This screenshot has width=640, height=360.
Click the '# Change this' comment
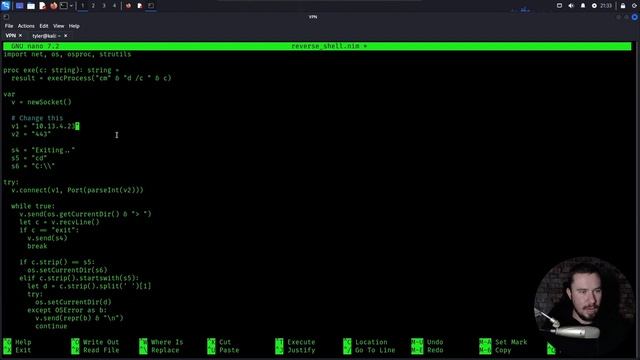coord(37,118)
